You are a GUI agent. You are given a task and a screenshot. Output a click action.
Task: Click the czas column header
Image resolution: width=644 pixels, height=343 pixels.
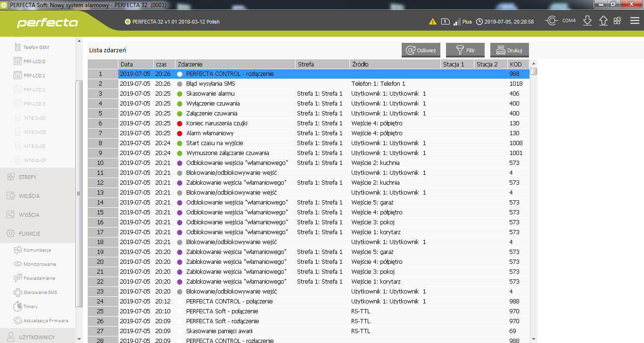164,64
